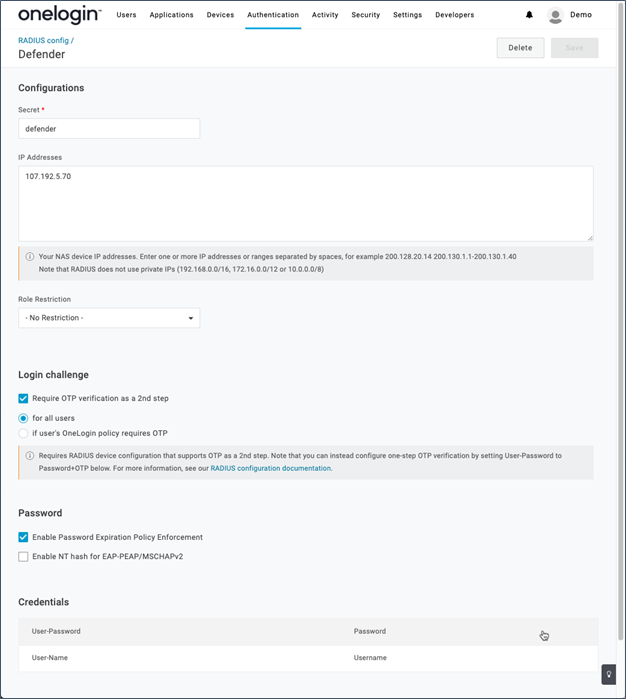
Task: Open the Devices menu
Action: click(220, 15)
